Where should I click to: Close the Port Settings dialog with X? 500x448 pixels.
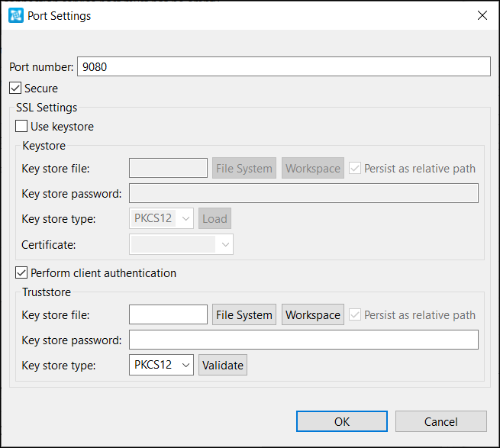[482, 15]
